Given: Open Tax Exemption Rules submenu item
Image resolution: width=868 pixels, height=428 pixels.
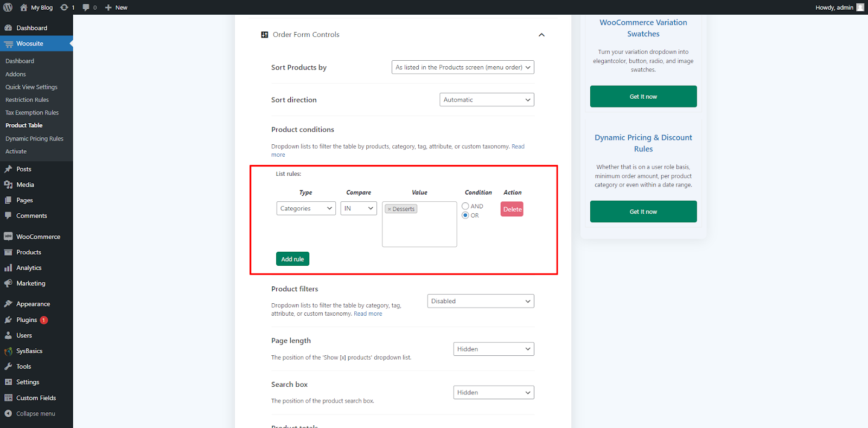Looking at the screenshot, I should coord(32,113).
